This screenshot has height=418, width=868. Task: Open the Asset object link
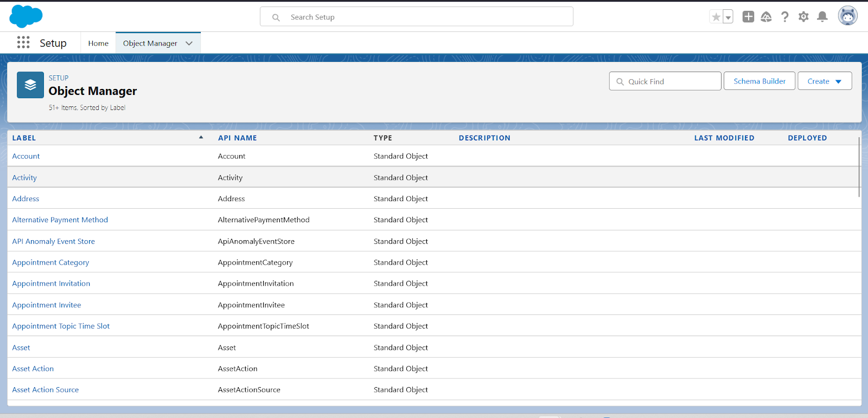point(21,348)
